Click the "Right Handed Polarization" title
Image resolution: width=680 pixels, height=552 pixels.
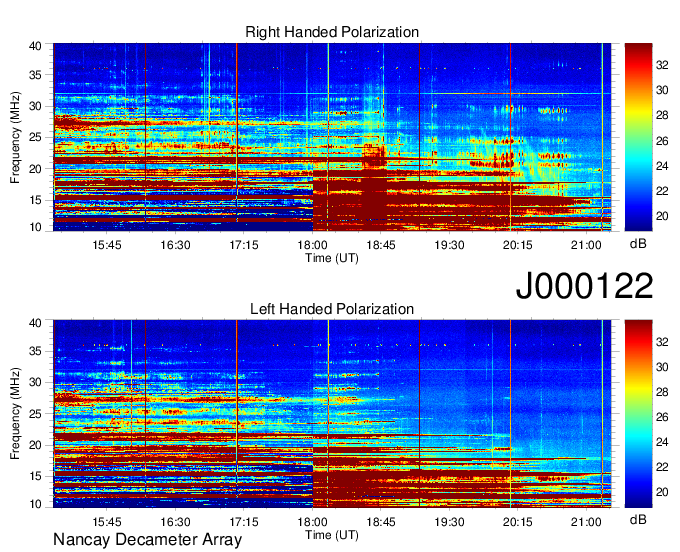tap(332, 32)
